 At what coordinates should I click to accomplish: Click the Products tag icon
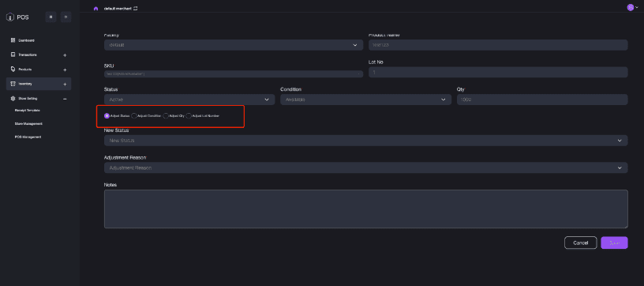coord(13,69)
